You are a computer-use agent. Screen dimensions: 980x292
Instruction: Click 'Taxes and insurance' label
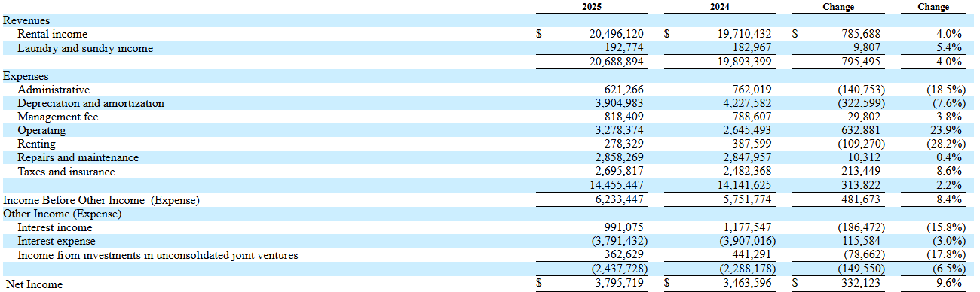[66, 172]
